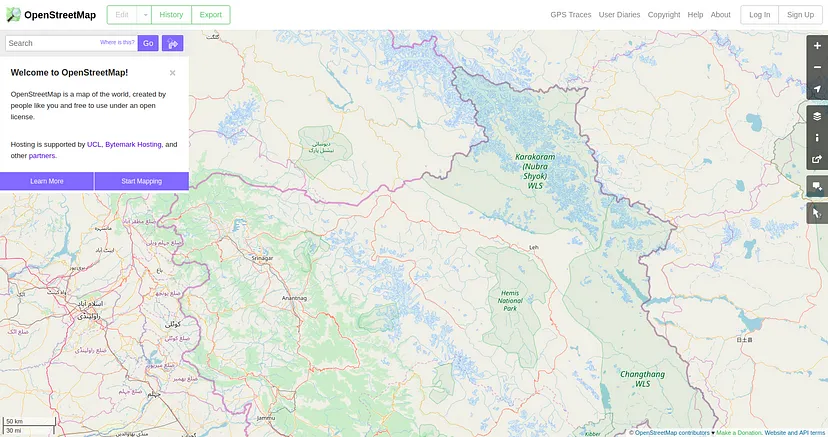Screen dimensions: 828x437
Task: Open the Copyright page
Action: click(664, 15)
